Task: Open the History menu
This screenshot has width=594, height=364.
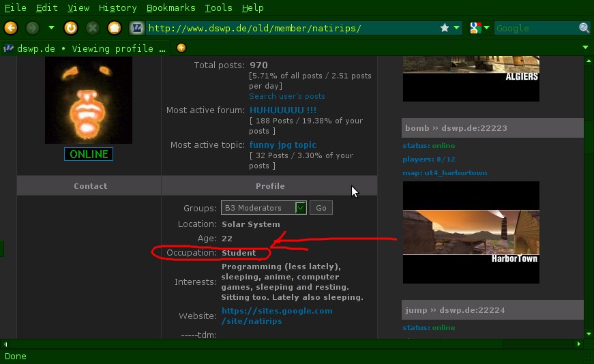Action: 117,8
